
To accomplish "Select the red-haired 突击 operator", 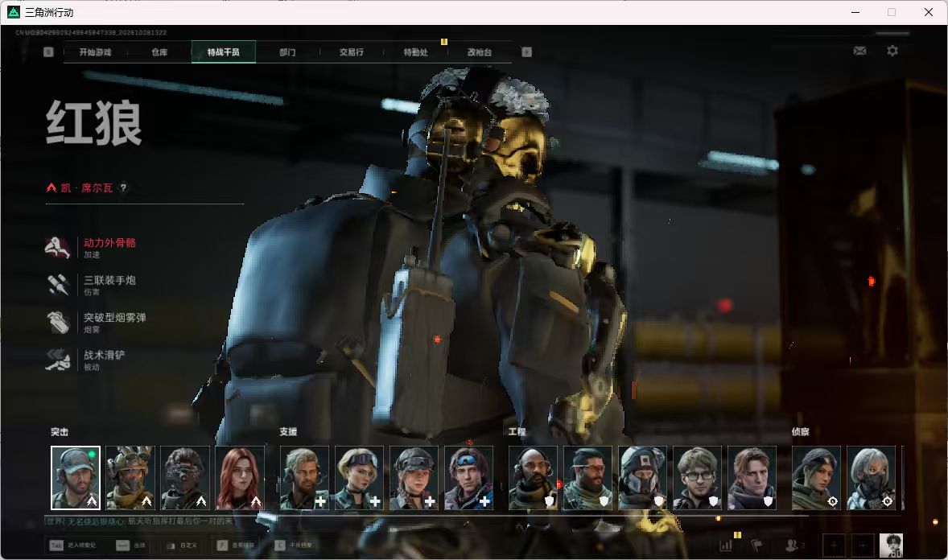I will (240, 478).
